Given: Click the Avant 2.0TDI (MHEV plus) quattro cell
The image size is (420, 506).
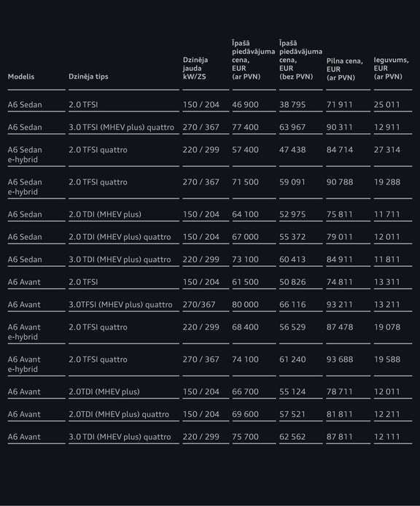Looking at the screenshot, I should click(x=119, y=414).
